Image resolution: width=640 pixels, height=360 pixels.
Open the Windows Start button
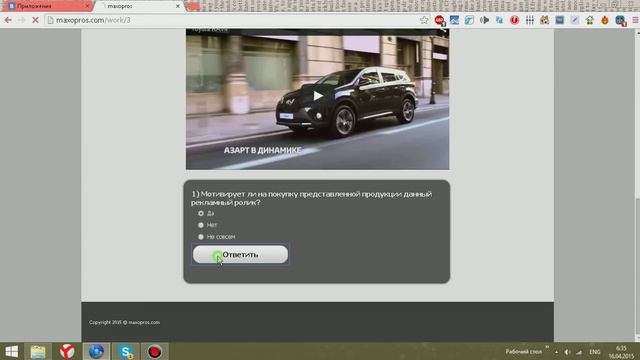click(11, 351)
